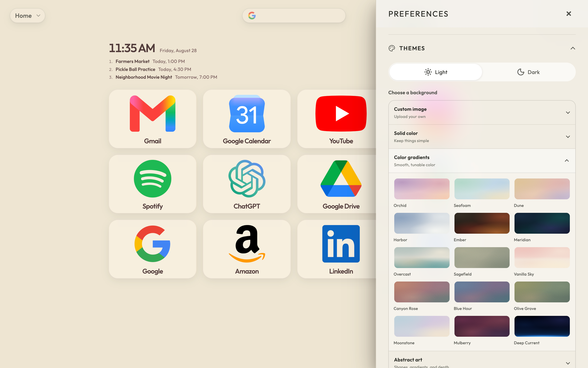Open the Spotify shortcut icon
The image size is (588, 368).
[x=153, y=179]
